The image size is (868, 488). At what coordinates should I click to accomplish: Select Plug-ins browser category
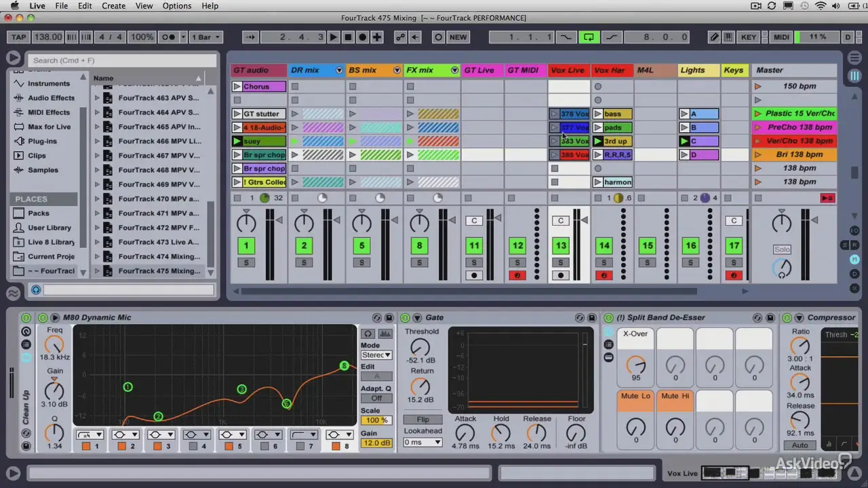(42, 141)
